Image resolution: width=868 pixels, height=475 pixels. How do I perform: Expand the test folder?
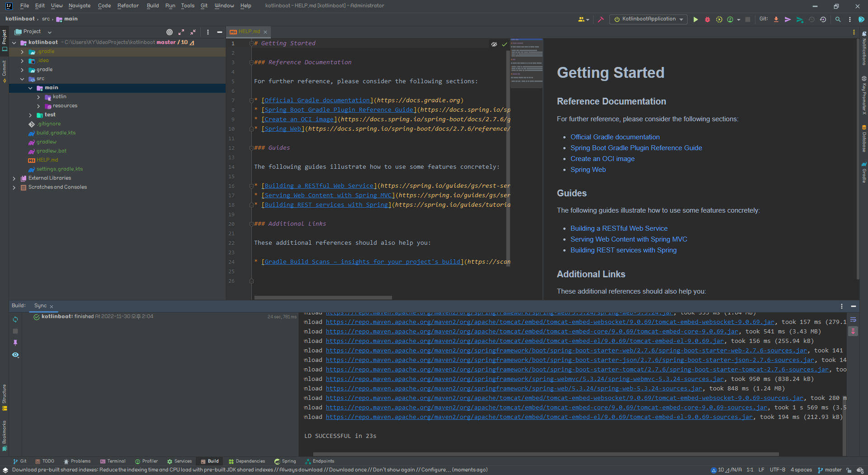pos(30,115)
